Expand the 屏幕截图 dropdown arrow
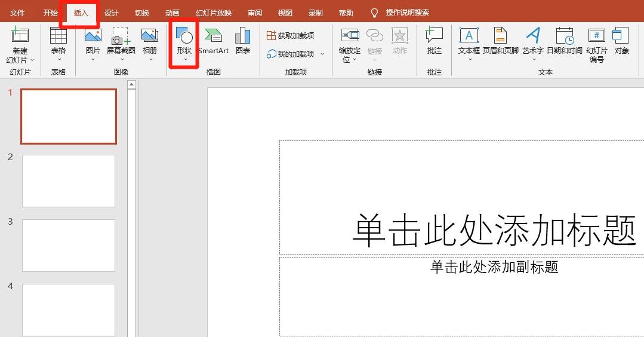Screen dimensions: 644x337 122,60
